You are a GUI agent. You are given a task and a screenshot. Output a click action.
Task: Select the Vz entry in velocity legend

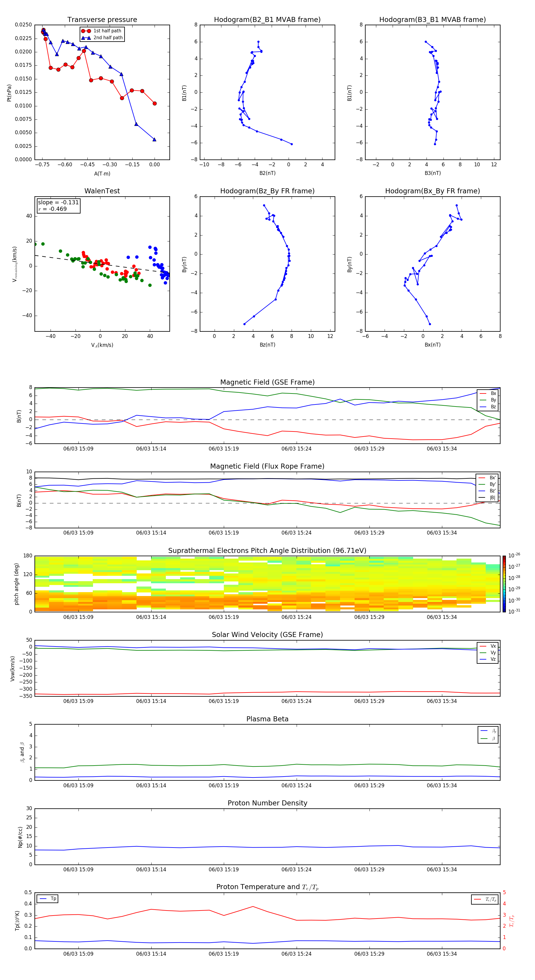488,659
